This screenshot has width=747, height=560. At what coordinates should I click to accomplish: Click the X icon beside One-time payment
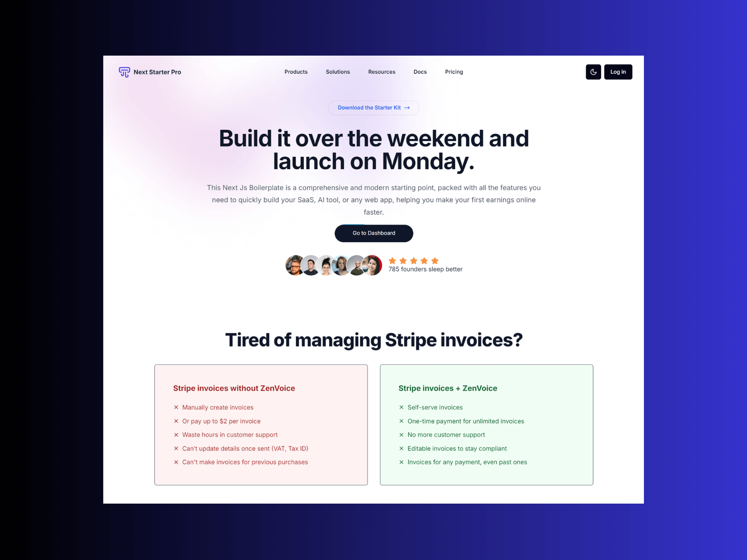pos(401,421)
